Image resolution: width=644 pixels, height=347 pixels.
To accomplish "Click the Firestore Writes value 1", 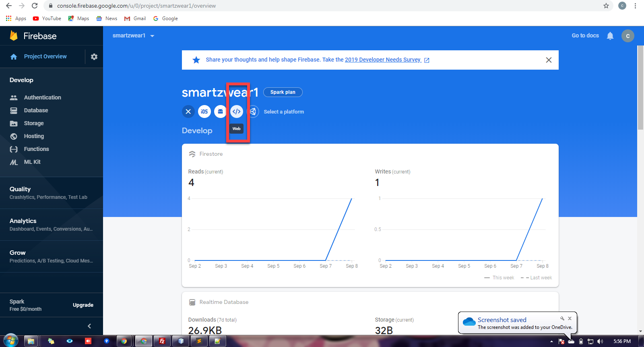I will point(377,183).
